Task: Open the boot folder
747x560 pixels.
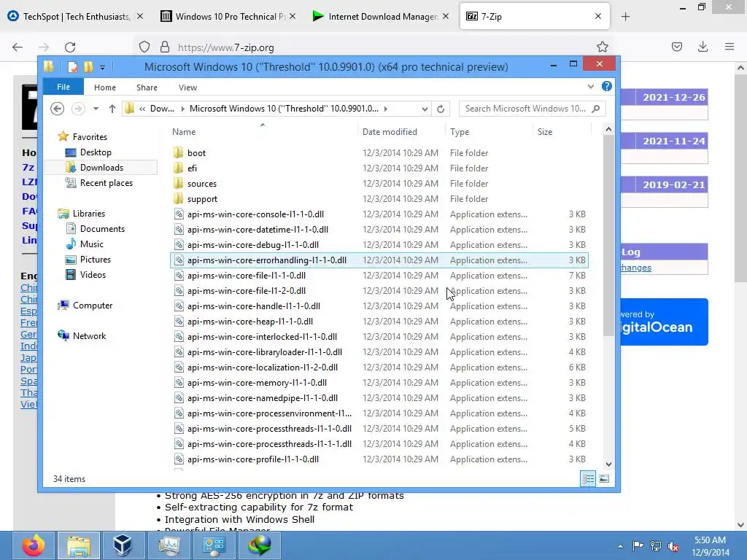Action: (x=196, y=153)
